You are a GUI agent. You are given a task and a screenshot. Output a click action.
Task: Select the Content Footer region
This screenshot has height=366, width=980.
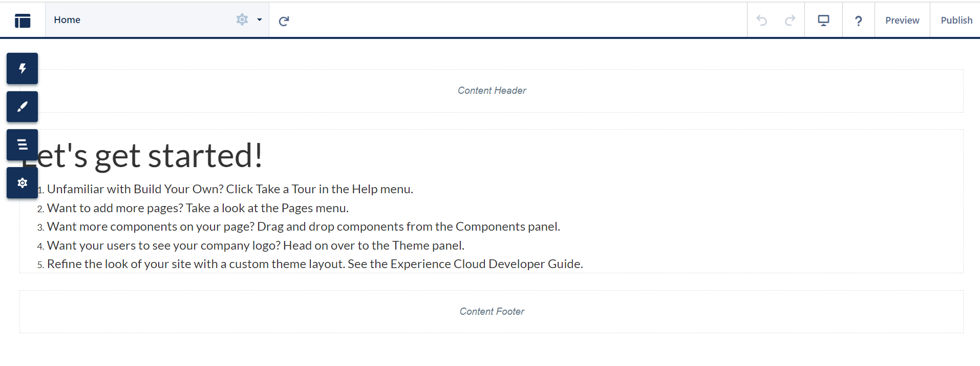coord(492,312)
